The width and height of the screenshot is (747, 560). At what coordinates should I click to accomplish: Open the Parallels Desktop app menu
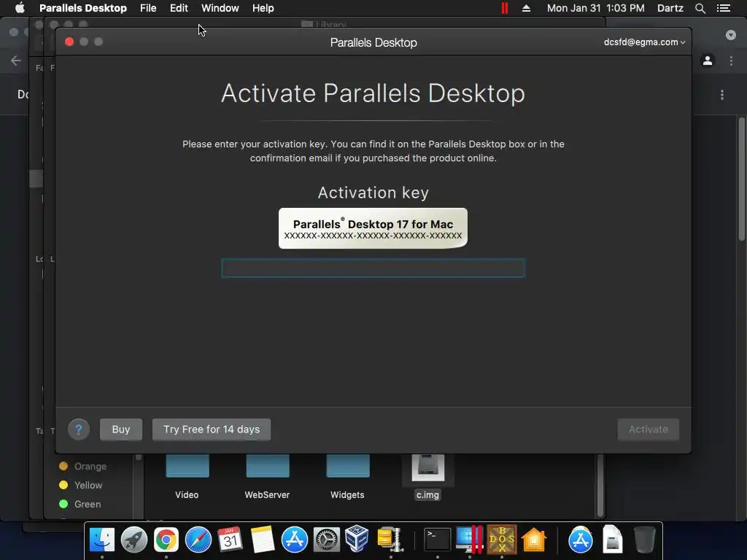83,8
